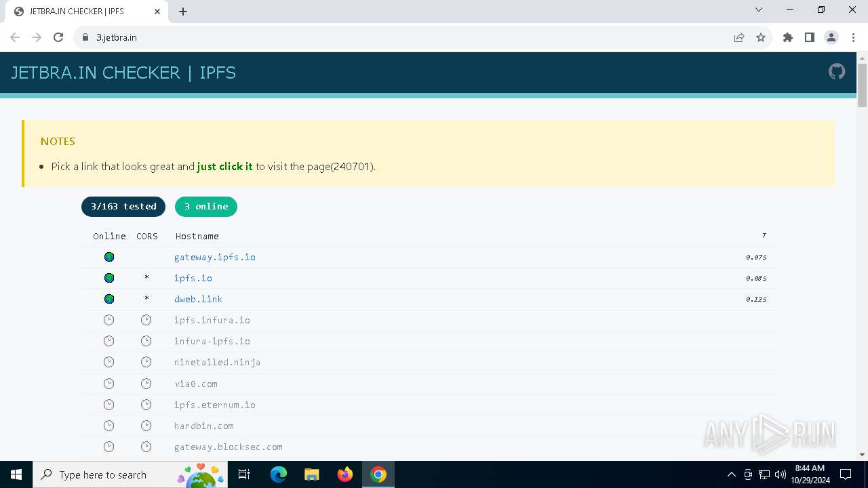Click the green online icon for dweb.link
The height and width of the screenshot is (488, 868).
pyautogui.click(x=109, y=299)
